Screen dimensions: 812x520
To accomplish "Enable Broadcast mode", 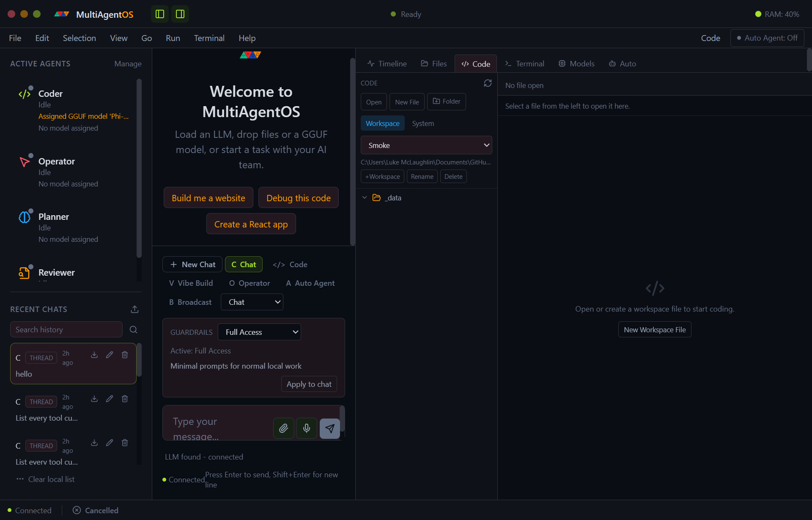I will [190, 302].
